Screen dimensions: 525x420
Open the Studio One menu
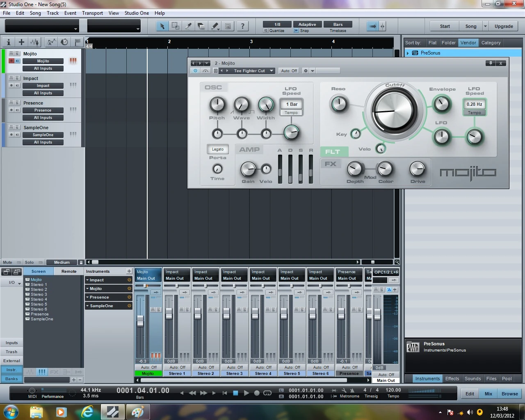click(x=137, y=13)
